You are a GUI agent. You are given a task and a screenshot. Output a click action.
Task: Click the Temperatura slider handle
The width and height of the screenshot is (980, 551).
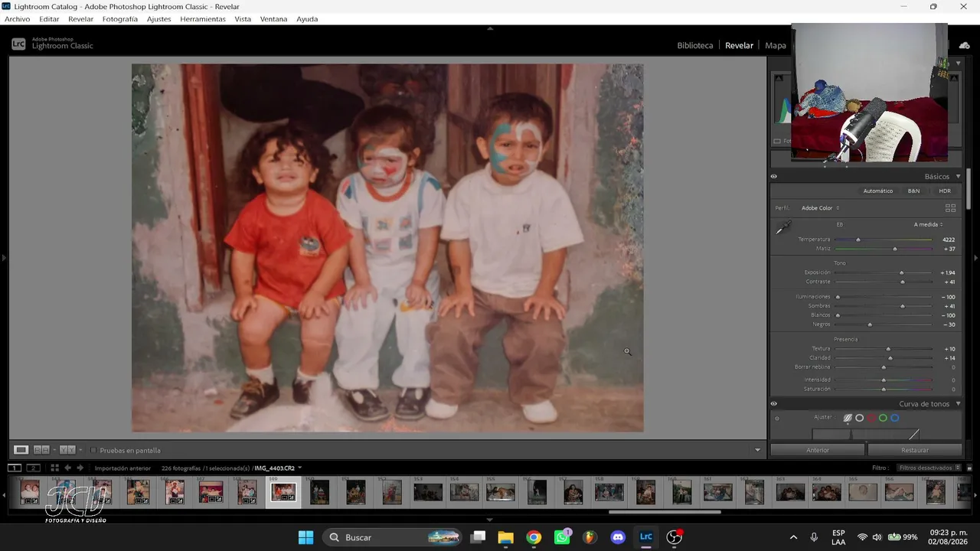pos(858,240)
